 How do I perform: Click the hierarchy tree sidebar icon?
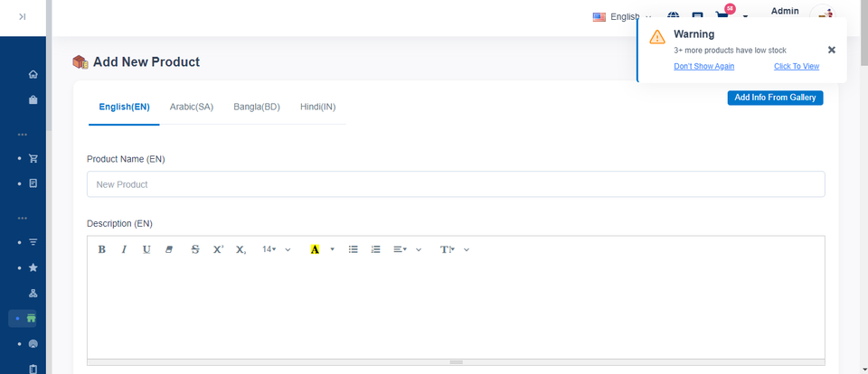tap(33, 294)
